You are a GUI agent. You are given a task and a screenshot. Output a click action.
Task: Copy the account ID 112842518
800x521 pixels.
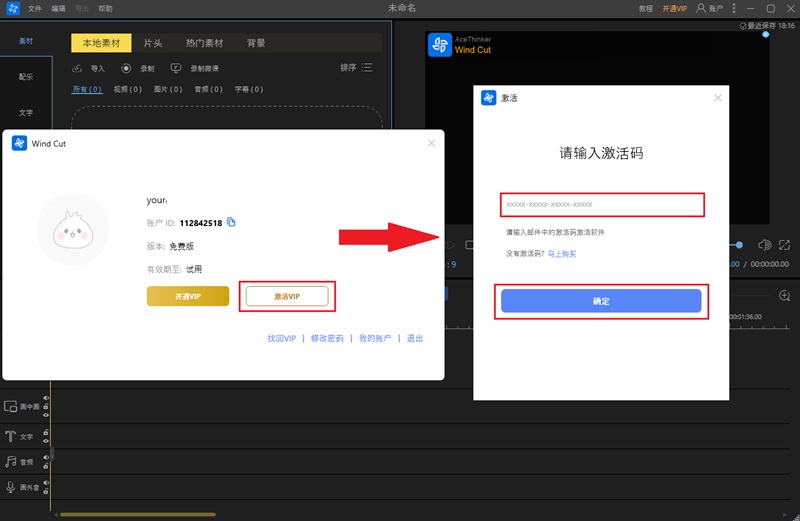[x=231, y=222]
